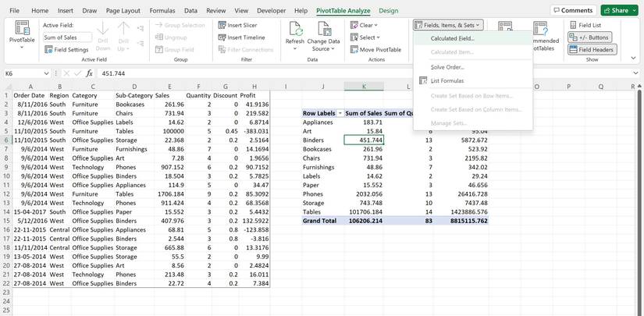Image resolution: width=644 pixels, height=316 pixels.
Task: Select Solve Order from the menu
Action: click(x=447, y=67)
